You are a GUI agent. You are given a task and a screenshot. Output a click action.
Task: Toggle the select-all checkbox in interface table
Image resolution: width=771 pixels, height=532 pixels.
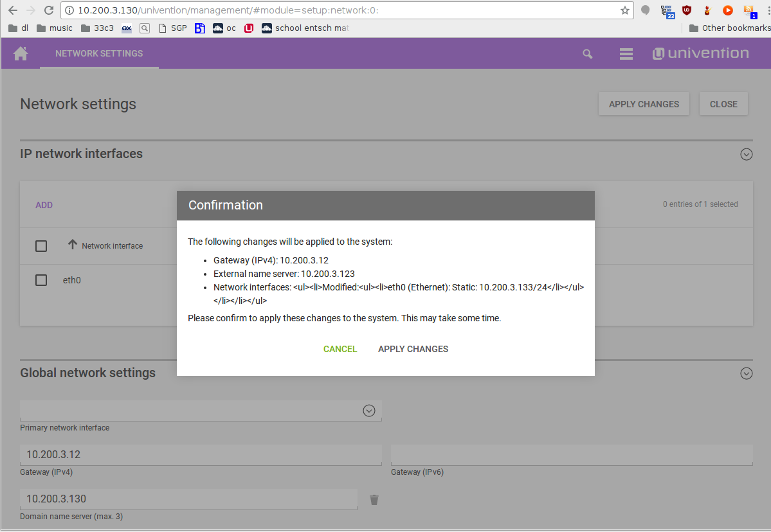[x=41, y=246]
